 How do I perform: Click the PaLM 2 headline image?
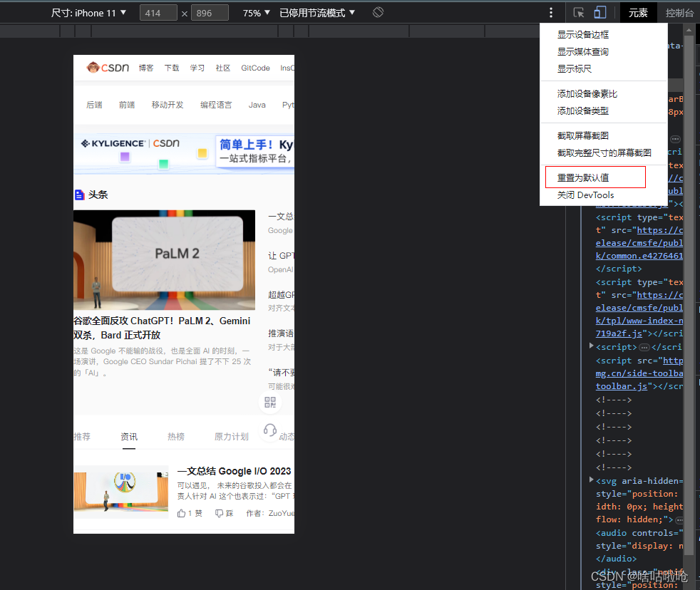[x=164, y=260]
